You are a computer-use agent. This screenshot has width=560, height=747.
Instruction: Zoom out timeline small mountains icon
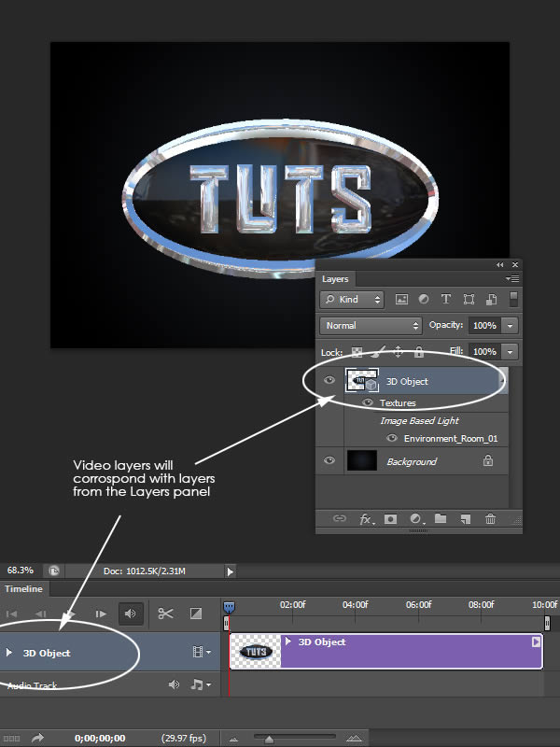click(233, 740)
